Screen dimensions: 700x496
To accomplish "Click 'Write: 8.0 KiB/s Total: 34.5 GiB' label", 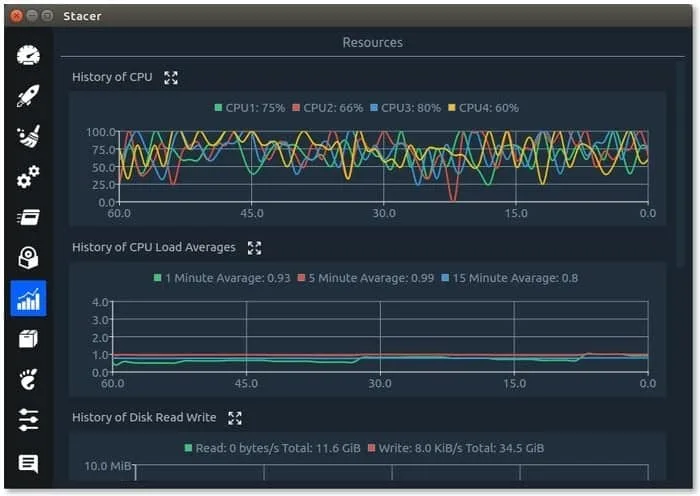I will (x=461, y=448).
